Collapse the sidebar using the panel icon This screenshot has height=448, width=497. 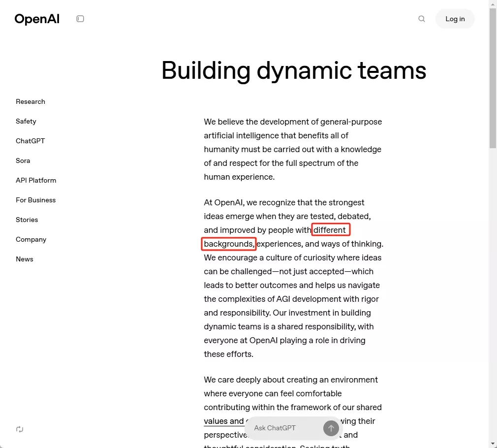80,19
